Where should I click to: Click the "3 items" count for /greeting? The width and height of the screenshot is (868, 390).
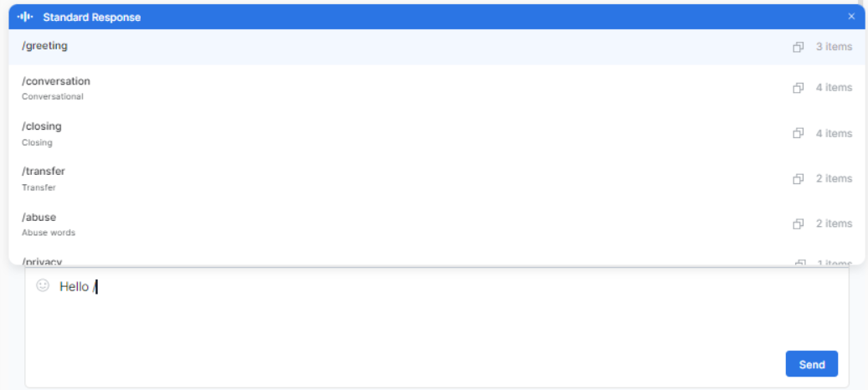(x=834, y=47)
